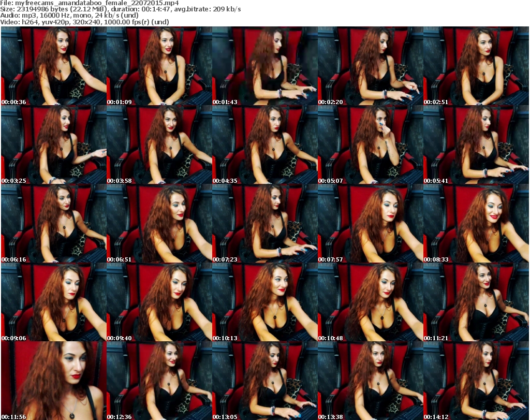The height and width of the screenshot is (420, 530).
Task: Choose the preview frame at 00:06:16
Action: [x=54, y=224]
